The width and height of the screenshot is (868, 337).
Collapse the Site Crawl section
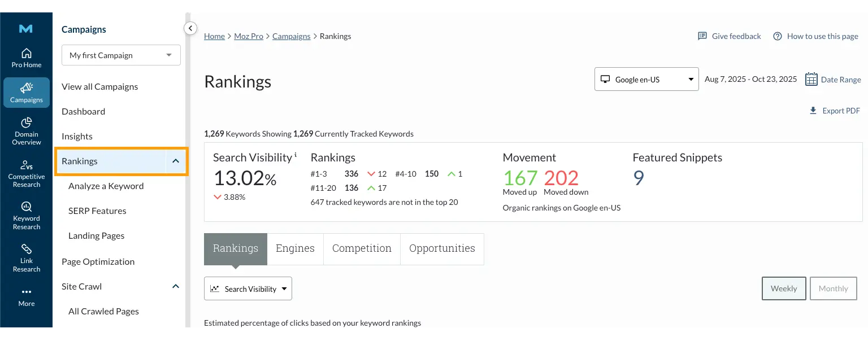click(x=175, y=286)
